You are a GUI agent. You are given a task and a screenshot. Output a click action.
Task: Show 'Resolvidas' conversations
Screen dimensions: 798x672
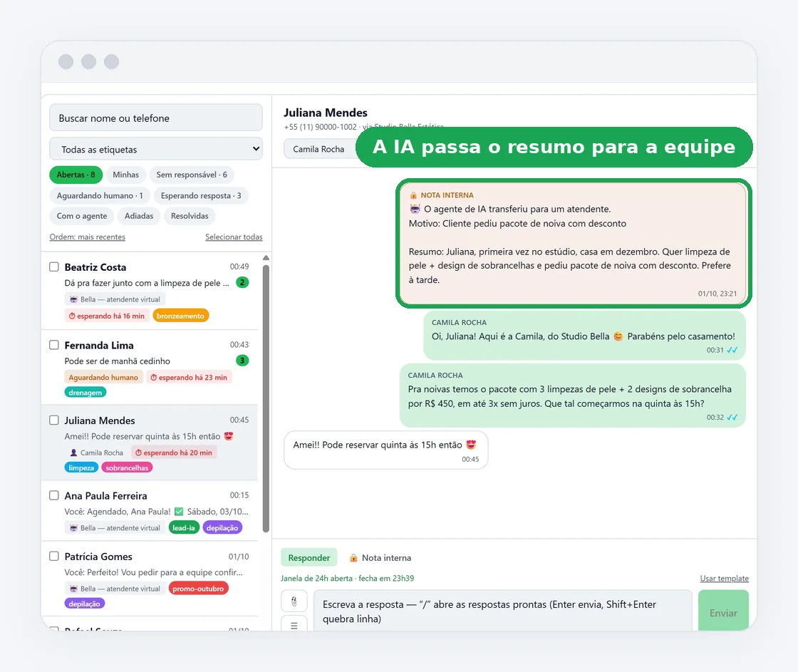coord(190,216)
